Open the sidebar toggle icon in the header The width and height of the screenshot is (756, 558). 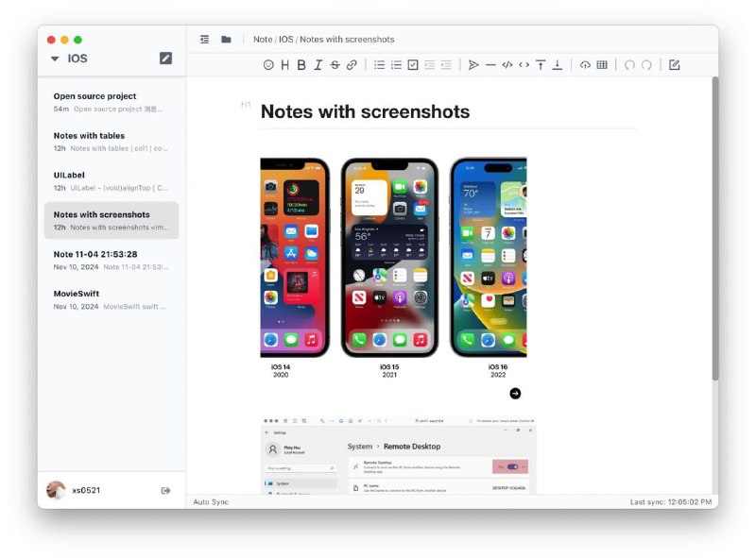pyautogui.click(x=204, y=39)
